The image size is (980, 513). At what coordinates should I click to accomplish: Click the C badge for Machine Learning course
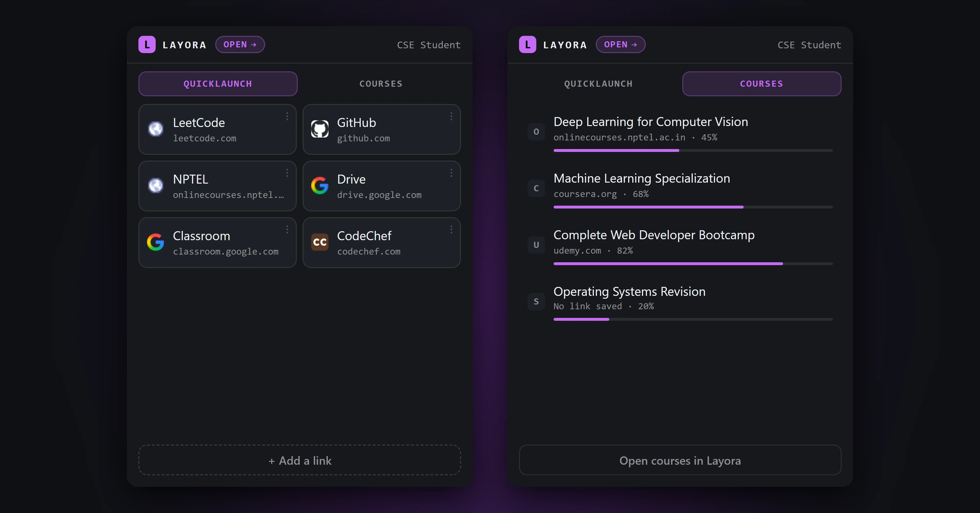pos(536,188)
